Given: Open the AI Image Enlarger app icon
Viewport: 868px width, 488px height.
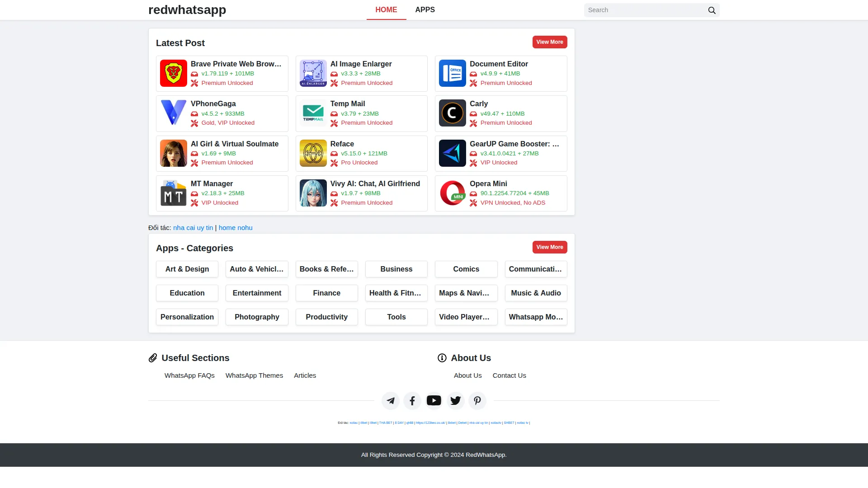Looking at the screenshot, I should pos(313,73).
